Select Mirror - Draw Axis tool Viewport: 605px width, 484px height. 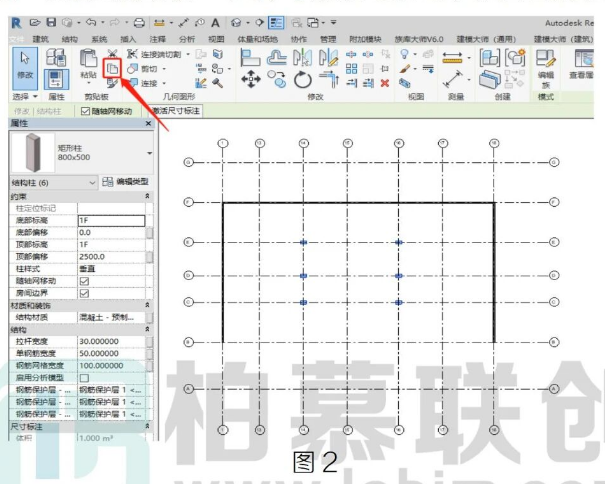[328, 58]
